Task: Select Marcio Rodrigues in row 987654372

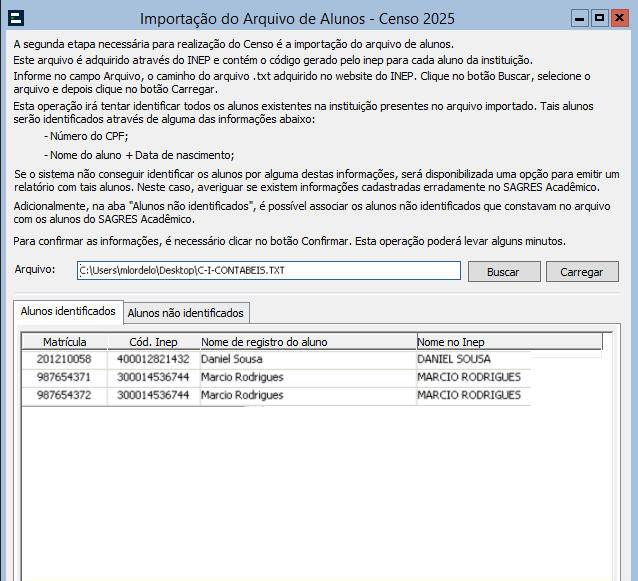Action: tap(308, 395)
